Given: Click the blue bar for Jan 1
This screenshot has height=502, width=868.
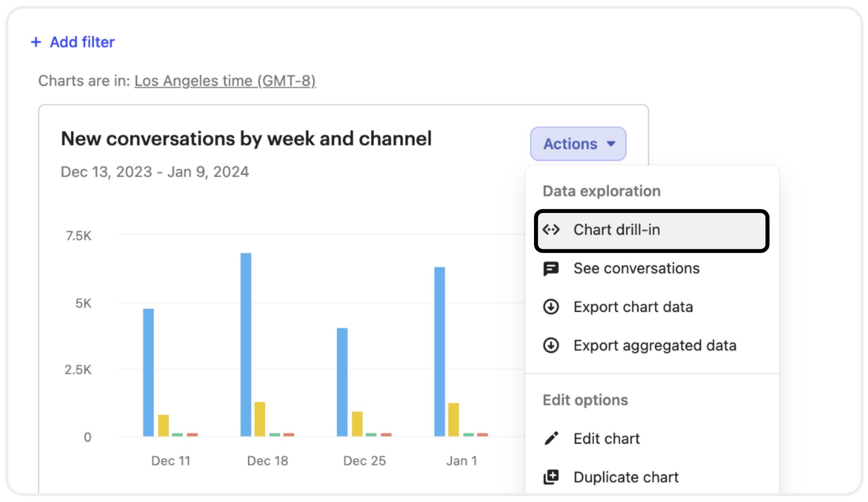Looking at the screenshot, I should click(440, 351).
